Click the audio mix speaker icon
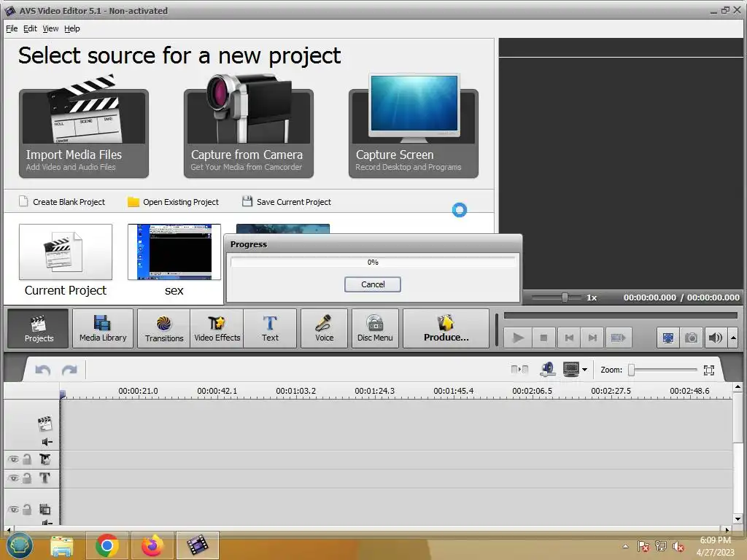The image size is (747, 560). tap(547, 369)
